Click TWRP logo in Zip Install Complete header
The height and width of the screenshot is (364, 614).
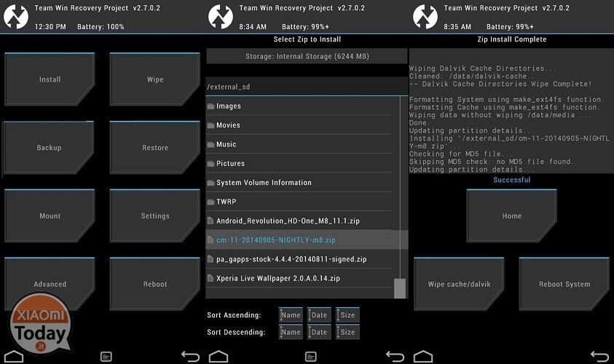pyautogui.click(x=425, y=17)
